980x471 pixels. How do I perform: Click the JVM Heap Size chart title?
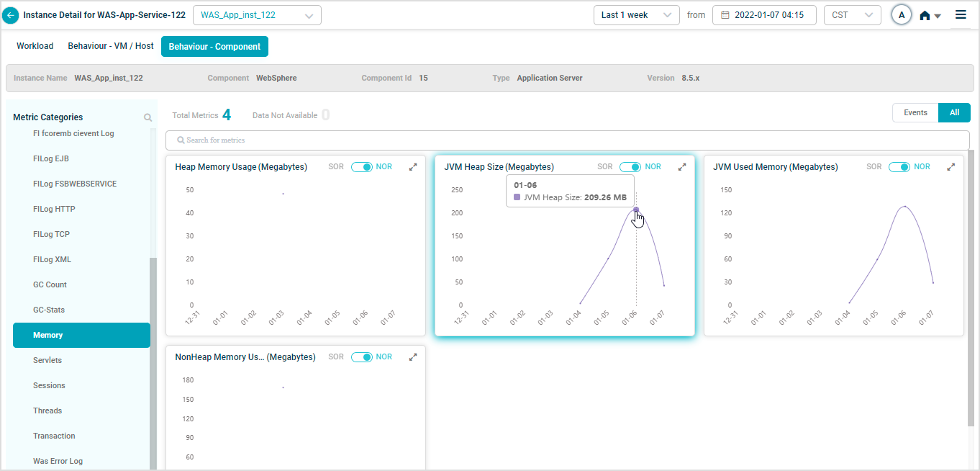(x=499, y=167)
